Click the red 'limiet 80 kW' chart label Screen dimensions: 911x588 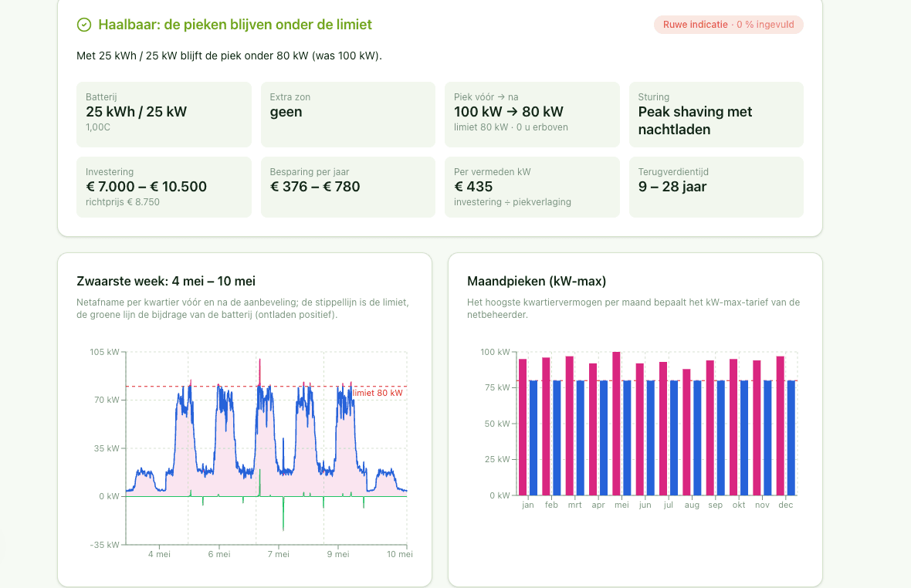tap(378, 393)
